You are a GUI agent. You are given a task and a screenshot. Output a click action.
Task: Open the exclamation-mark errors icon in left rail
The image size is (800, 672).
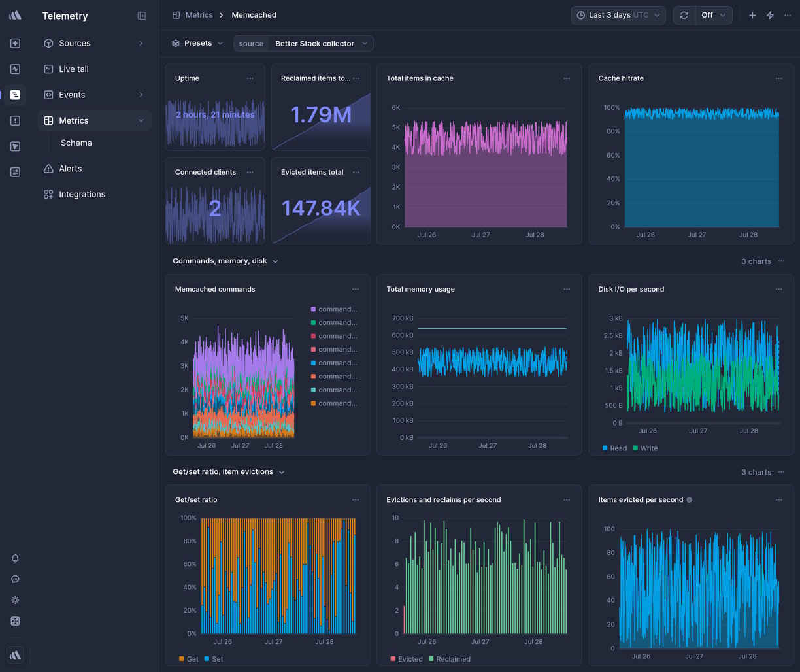(x=15, y=120)
